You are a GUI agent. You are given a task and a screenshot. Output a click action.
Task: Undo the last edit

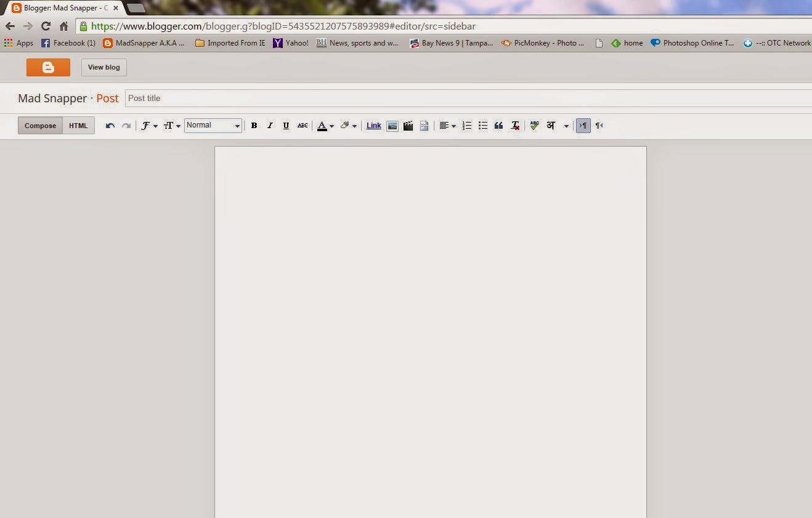click(x=110, y=126)
